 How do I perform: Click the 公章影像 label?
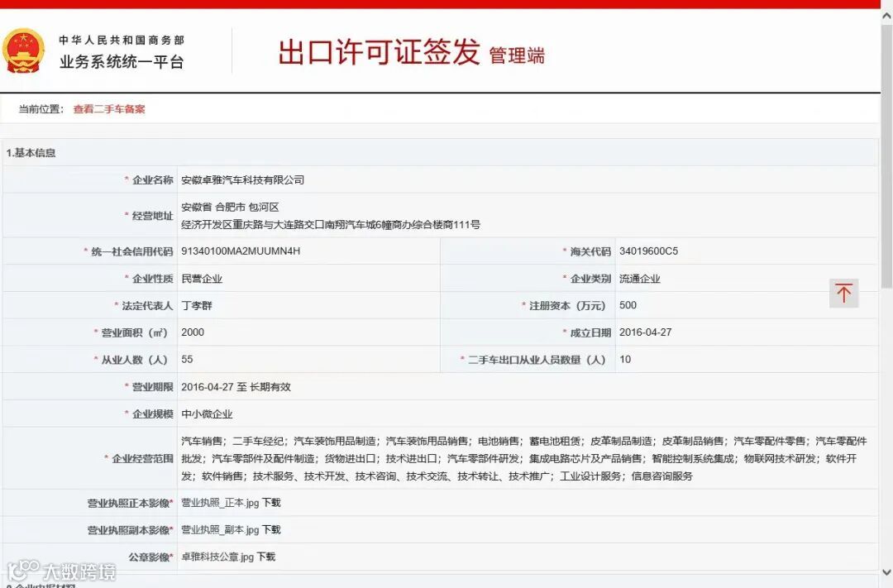(150, 557)
